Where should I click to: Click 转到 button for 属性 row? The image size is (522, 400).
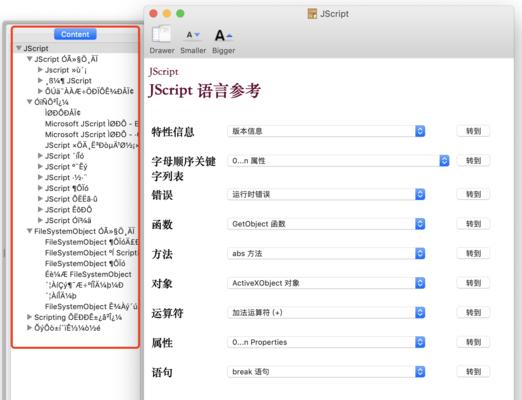point(473,342)
